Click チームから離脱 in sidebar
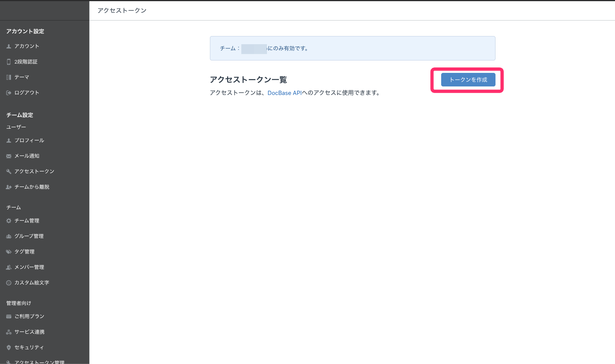 click(32, 187)
